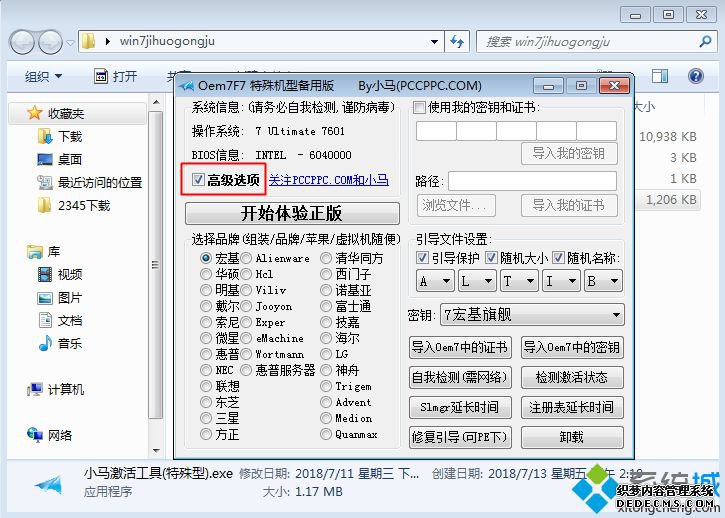Open the 密钥 7宏基旗舰 dropdown
725x518 pixels.
click(x=532, y=315)
